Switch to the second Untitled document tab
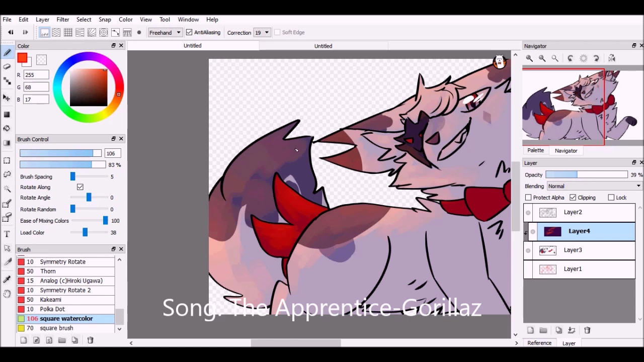The width and height of the screenshot is (644, 362). pos(323,46)
